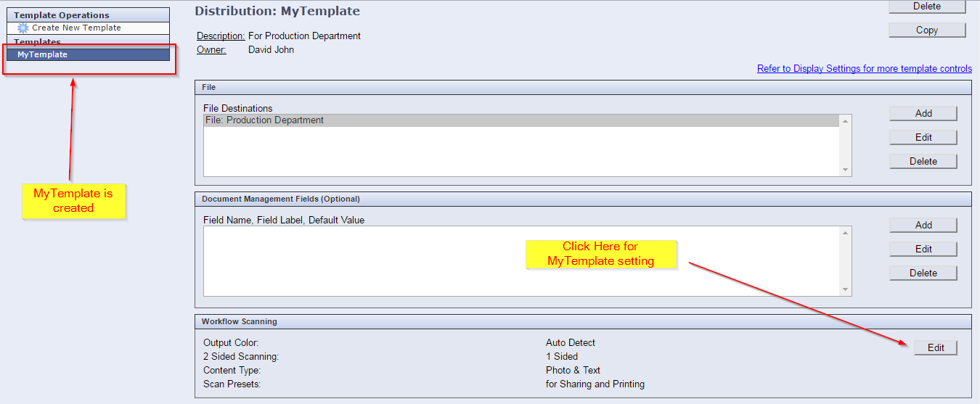Select File: Production Department destination row
Screen dimensions: 980x404
point(521,120)
